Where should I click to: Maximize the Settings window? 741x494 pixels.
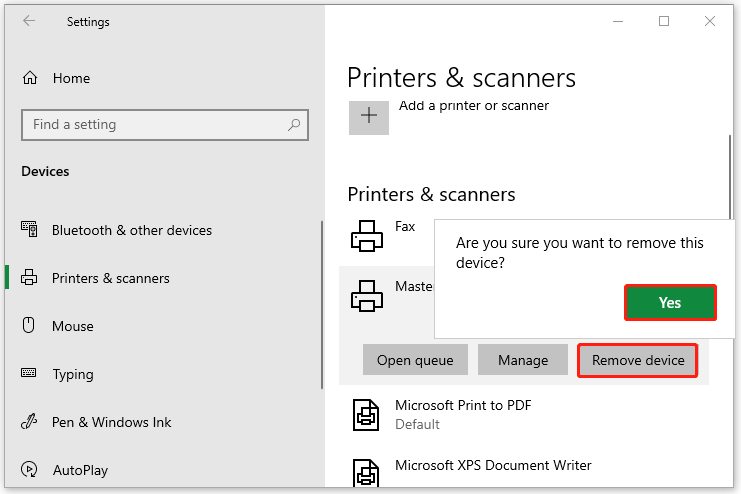point(664,21)
